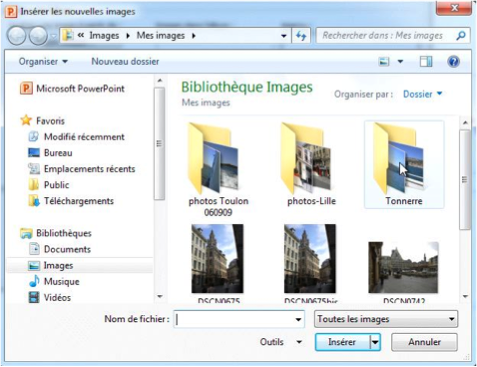Click the Annuler button
Image resolution: width=477 pixels, height=367 pixels.
pos(424,342)
